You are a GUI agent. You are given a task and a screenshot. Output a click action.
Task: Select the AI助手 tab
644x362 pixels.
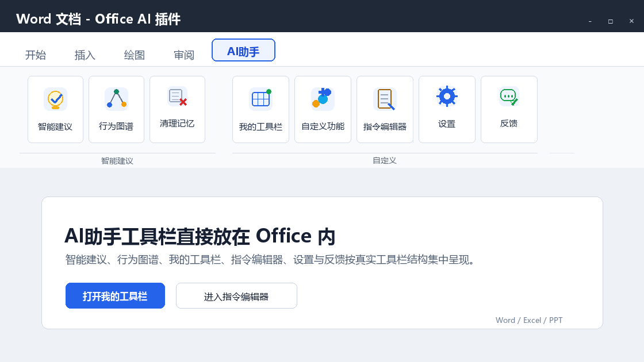(244, 50)
